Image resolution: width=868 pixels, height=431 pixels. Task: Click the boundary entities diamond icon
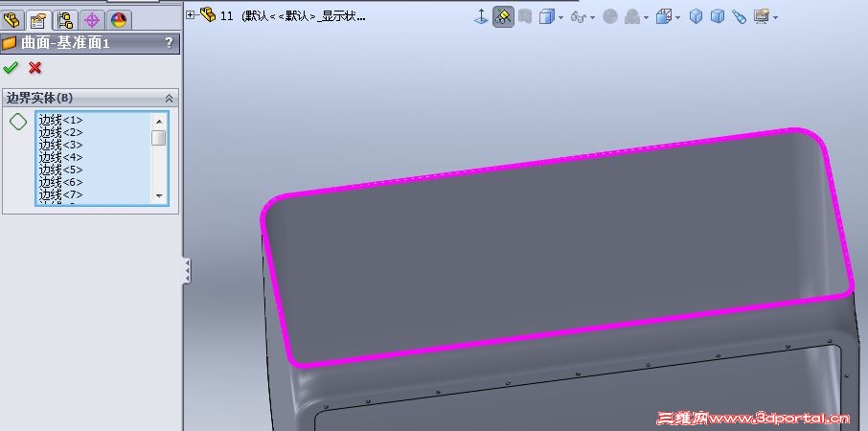[18, 122]
